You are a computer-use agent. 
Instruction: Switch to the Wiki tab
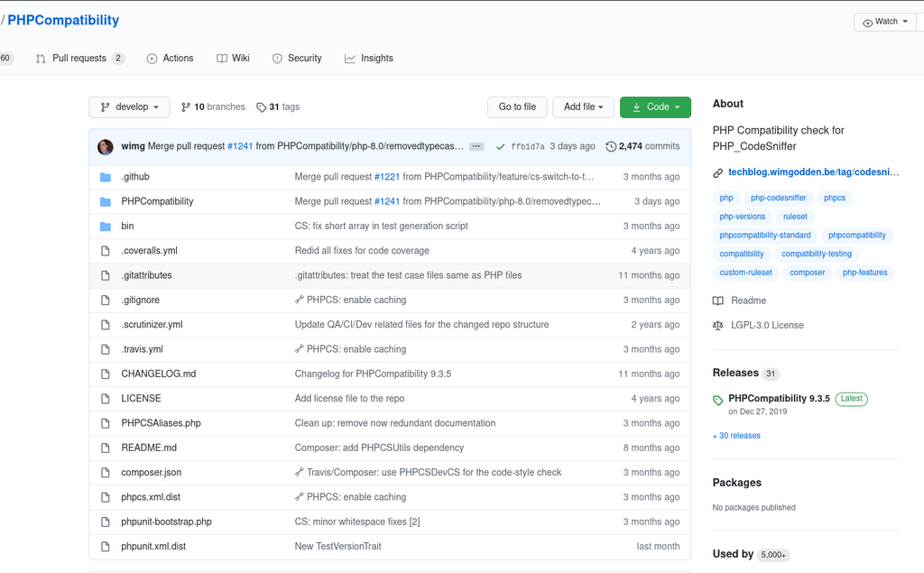(234, 59)
